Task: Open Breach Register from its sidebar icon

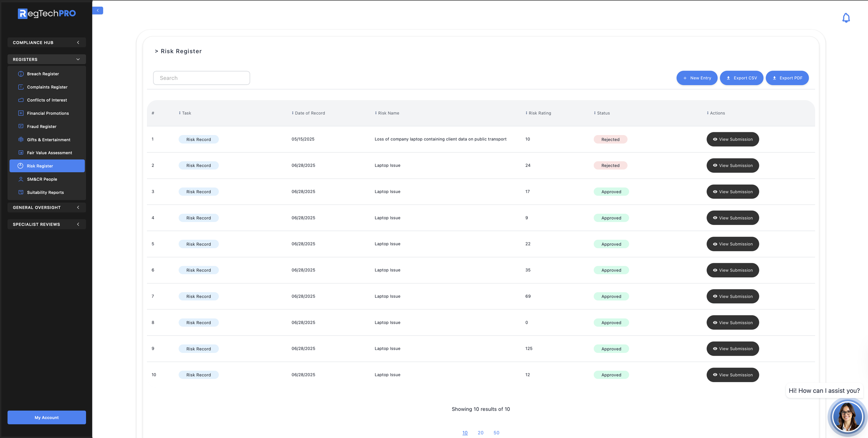Action: (x=21, y=74)
